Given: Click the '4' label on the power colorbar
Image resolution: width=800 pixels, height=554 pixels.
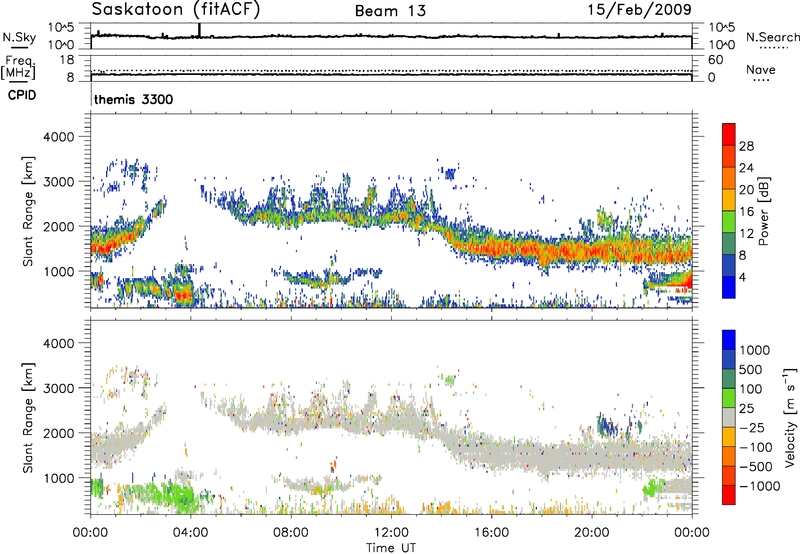Looking at the screenshot, I should coord(743,278).
